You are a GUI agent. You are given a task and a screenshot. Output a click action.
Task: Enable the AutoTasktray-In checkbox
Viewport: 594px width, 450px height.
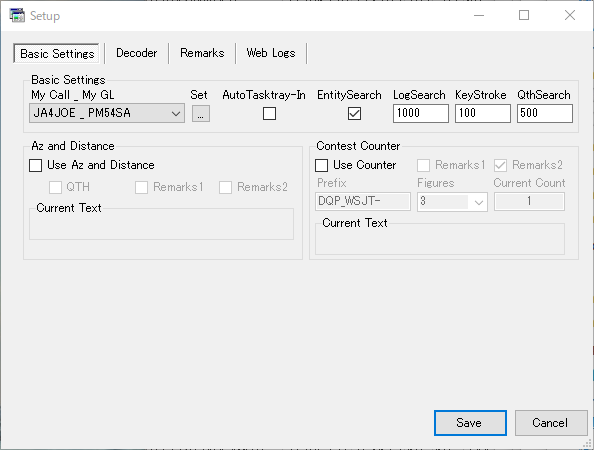(x=269, y=113)
